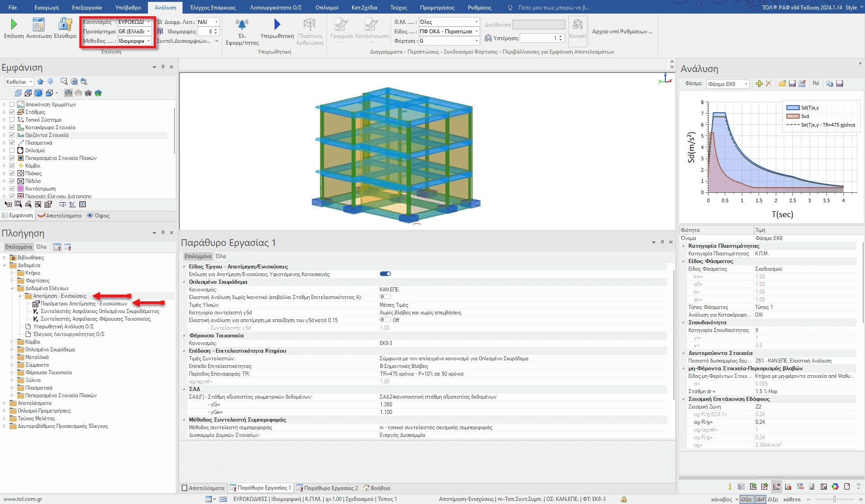The height and width of the screenshot is (504, 865).
Task: Click the Ιδιομορφές number input field
Action: 206,32
